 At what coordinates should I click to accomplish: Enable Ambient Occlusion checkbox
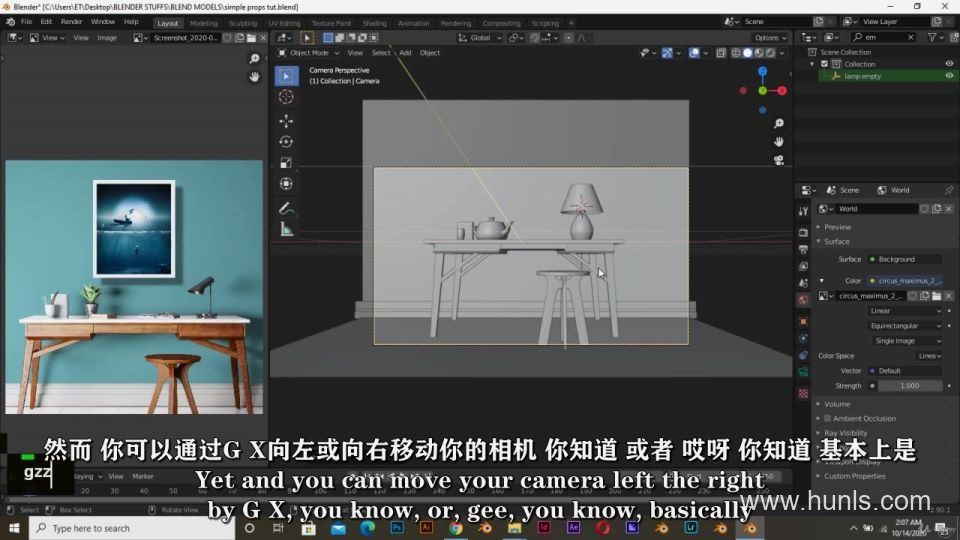tap(827, 418)
